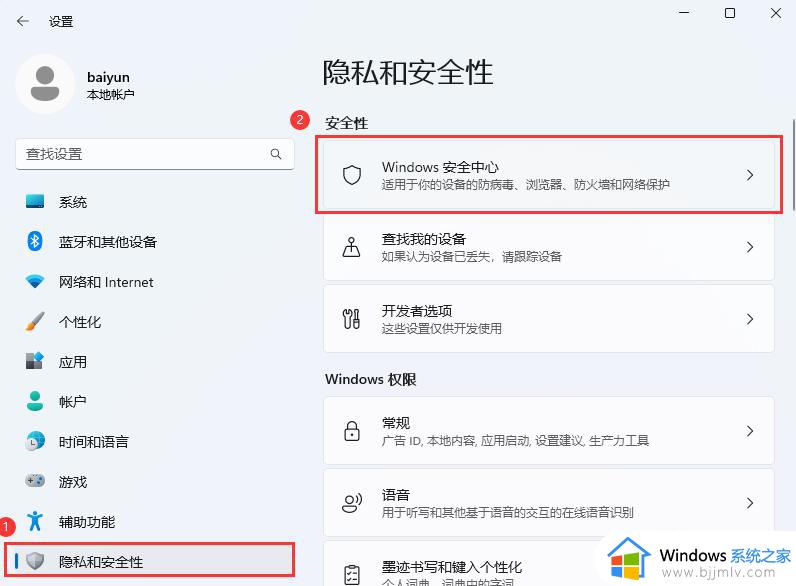Click the Windows 安全中心 shield icon

click(352, 175)
